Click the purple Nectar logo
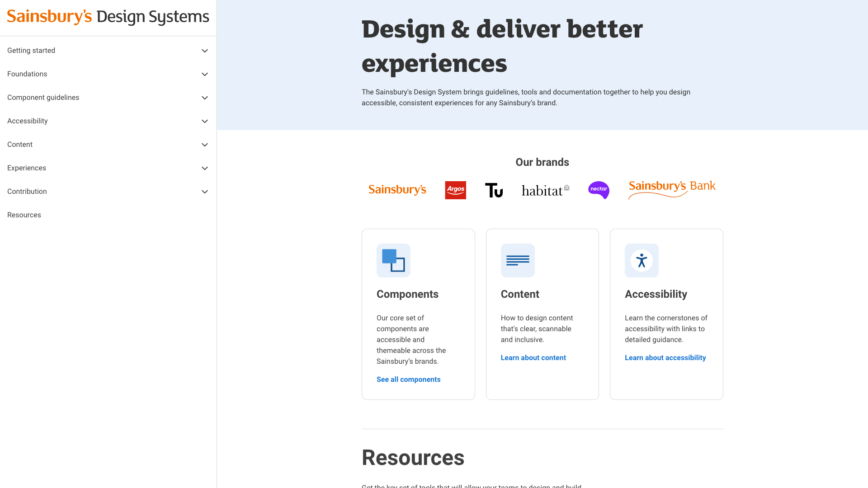Screen dimensions: 868x488 [599, 190]
